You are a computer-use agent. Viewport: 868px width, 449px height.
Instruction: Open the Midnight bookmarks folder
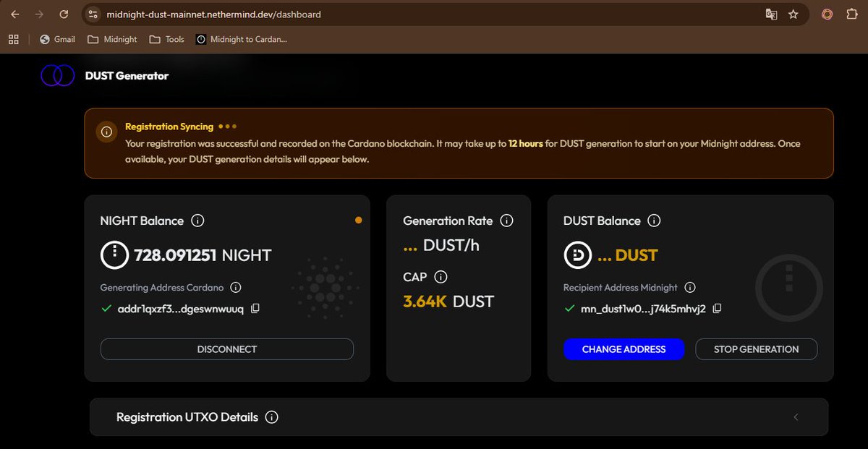click(x=112, y=39)
